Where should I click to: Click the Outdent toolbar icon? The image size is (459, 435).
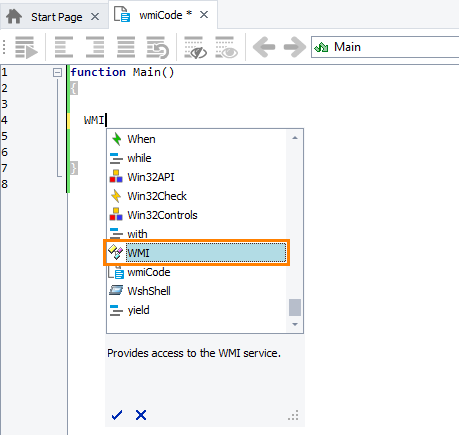pyautogui.click(x=64, y=47)
